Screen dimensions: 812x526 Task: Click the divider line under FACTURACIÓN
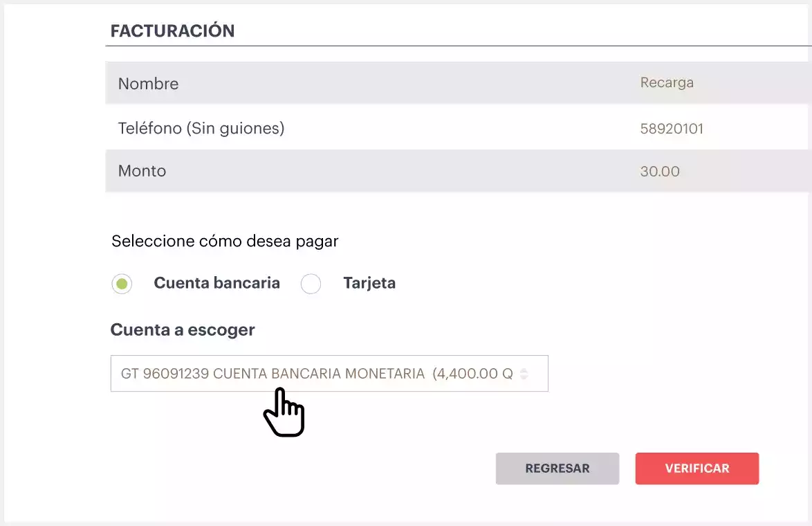(456, 46)
